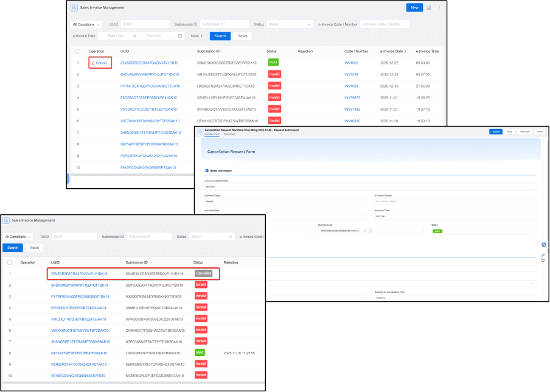Click the New button in the top window
Screen dimensions: 550x392
[x=414, y=8]
